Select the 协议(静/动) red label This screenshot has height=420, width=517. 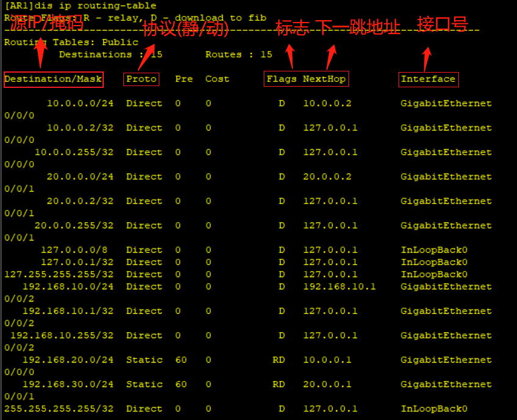coord(187,27)
